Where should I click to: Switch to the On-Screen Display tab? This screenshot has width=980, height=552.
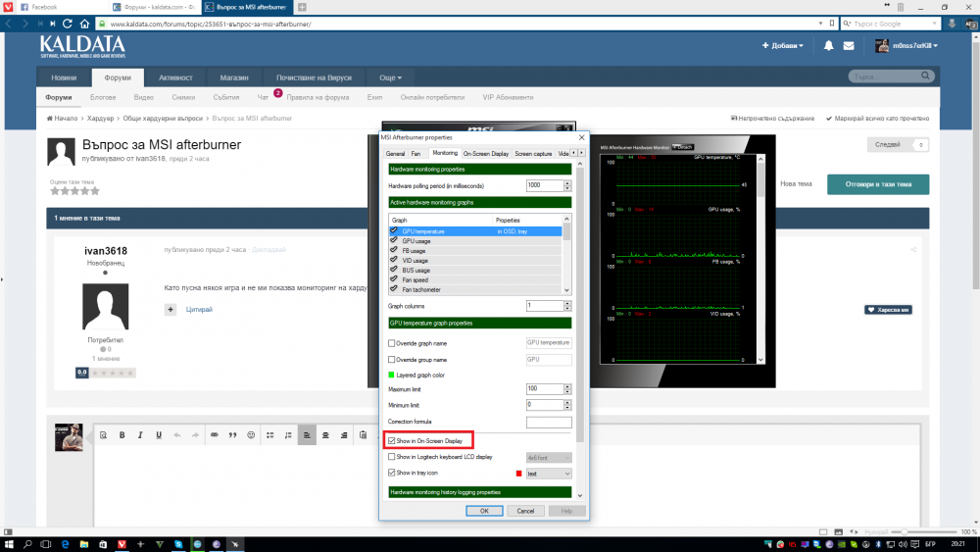[x=486, y=153]
